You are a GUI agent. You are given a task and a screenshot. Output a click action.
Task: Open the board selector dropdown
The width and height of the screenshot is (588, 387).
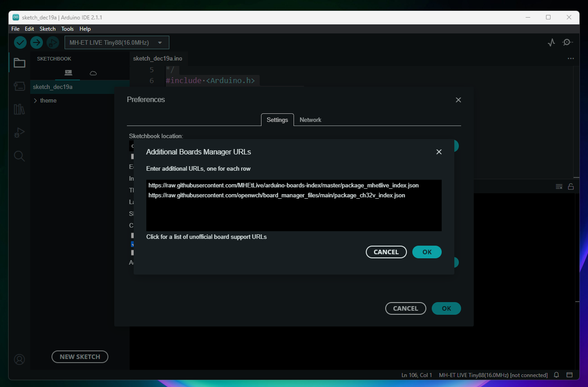pyautogui.click(x=117, y=42)
